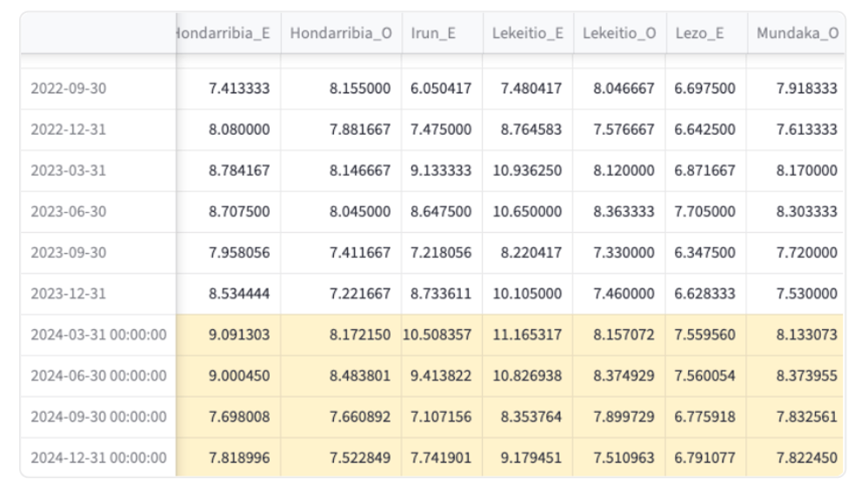Click cell value 8.045000
This screenshot has height=504, width=868.
(x=360, y=211)
